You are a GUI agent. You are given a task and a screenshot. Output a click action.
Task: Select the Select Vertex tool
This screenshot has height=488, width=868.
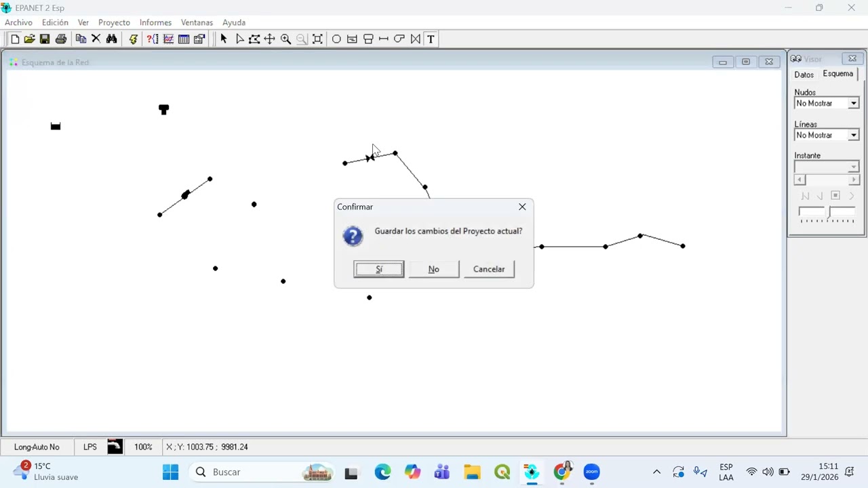239,39
